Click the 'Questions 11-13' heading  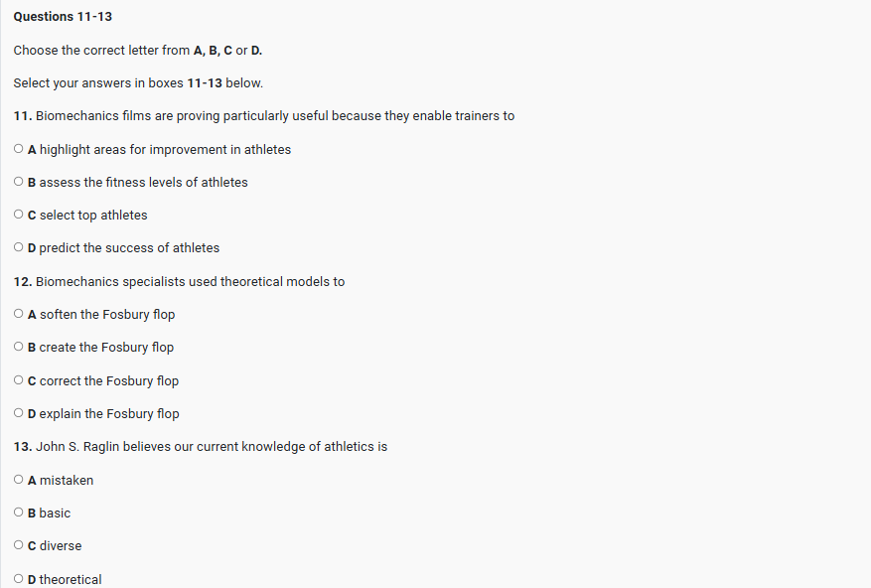point(63,17)
